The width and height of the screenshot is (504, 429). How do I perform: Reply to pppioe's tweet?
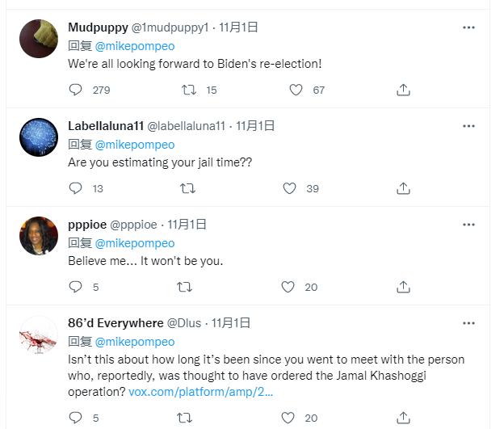(x=76, y=287)
